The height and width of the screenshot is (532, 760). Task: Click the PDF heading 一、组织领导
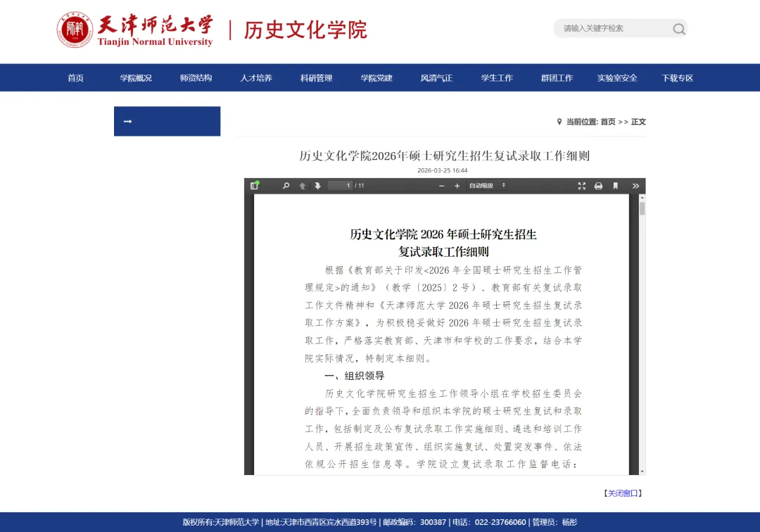pos(354,376)
